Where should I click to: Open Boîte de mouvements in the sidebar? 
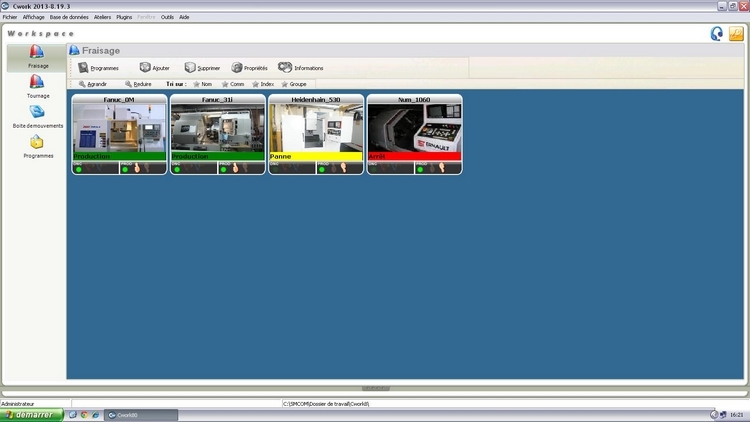point(37,117)
